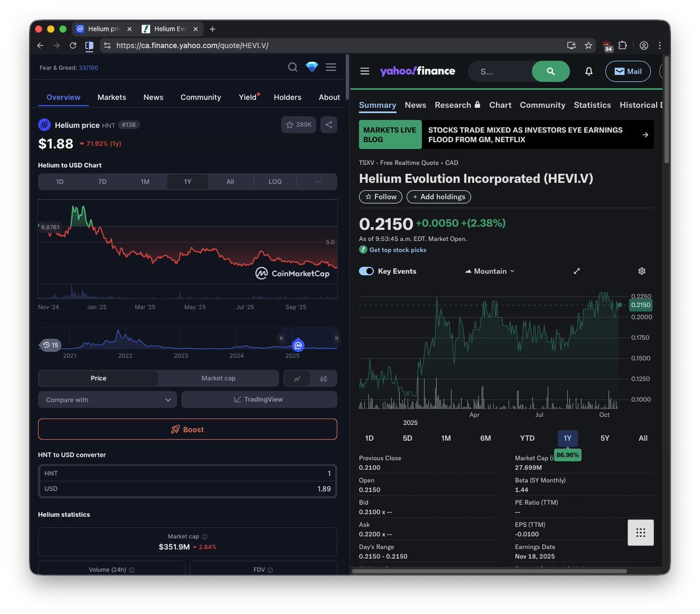700x614 pixels.
Task: Click the right pause handle of timeline range
Action: point(337,338)
